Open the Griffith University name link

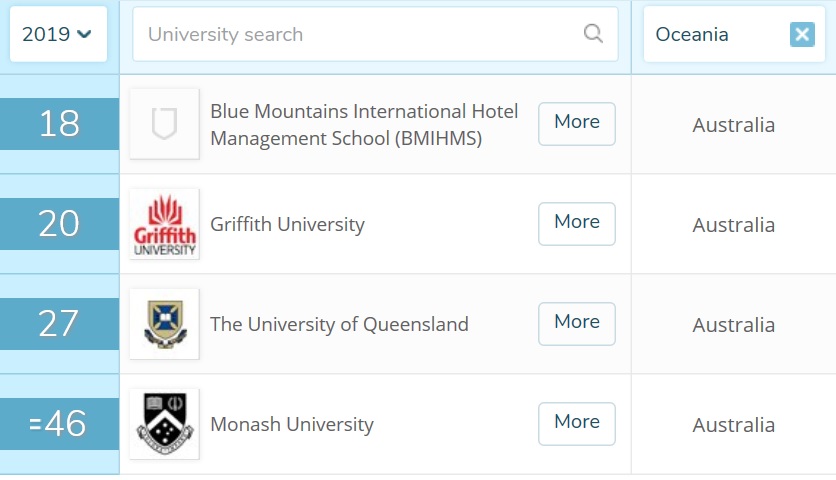[x=287, y=225]
